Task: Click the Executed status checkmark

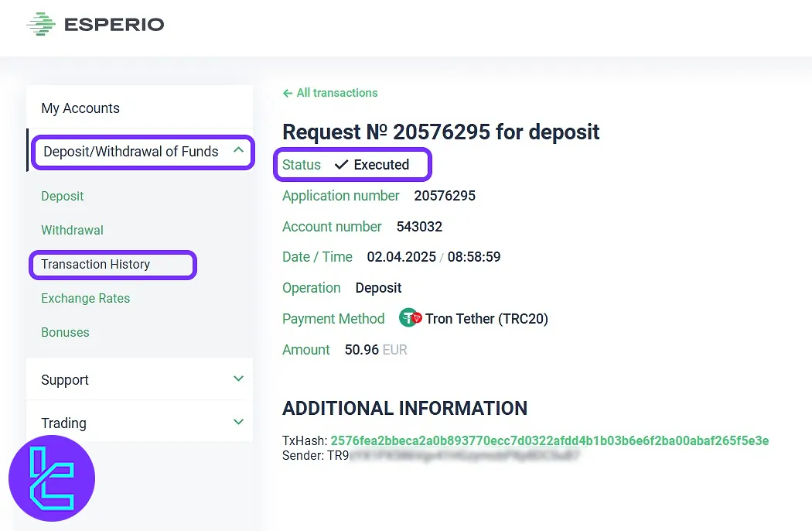Action: pos(341,165)
